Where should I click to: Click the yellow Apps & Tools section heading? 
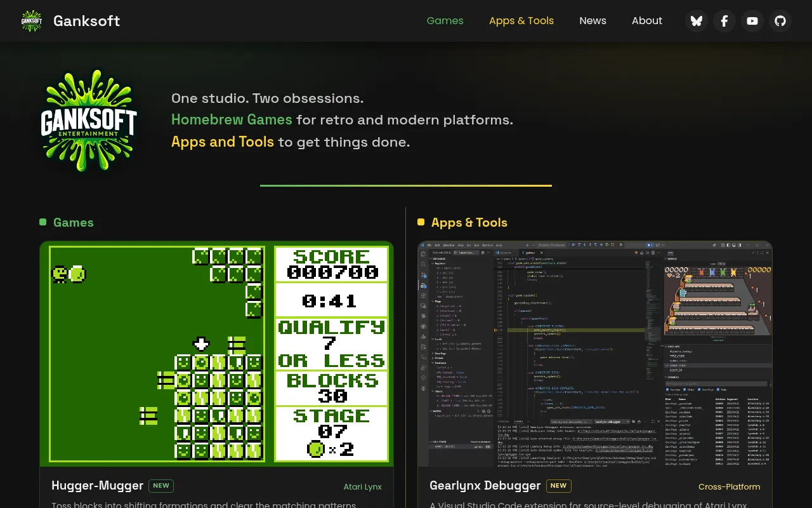(469, 222)
